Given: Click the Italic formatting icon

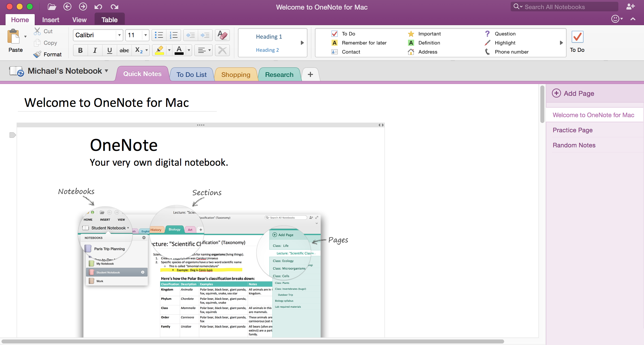Looking at the screenshot, I should [x=94, y=51].
